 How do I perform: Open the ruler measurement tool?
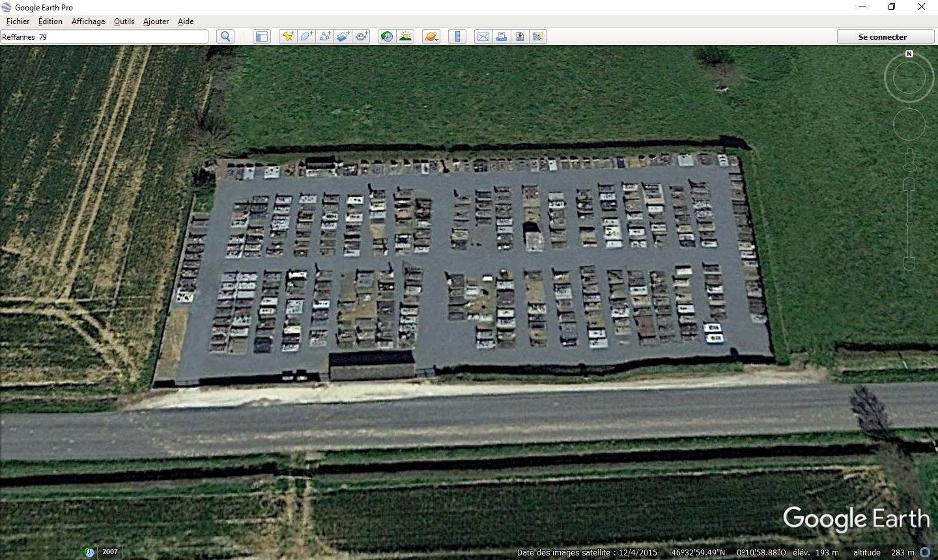click(x=457, y=36)
